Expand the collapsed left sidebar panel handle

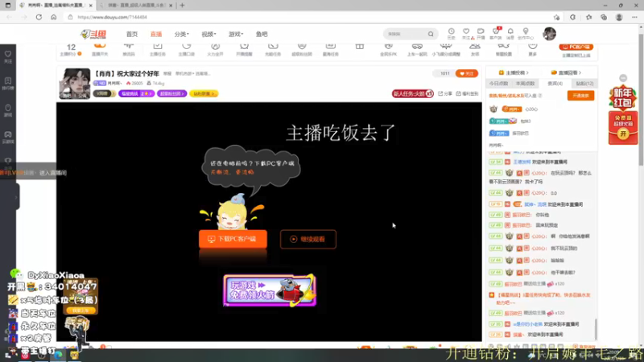tap(16, 197)
